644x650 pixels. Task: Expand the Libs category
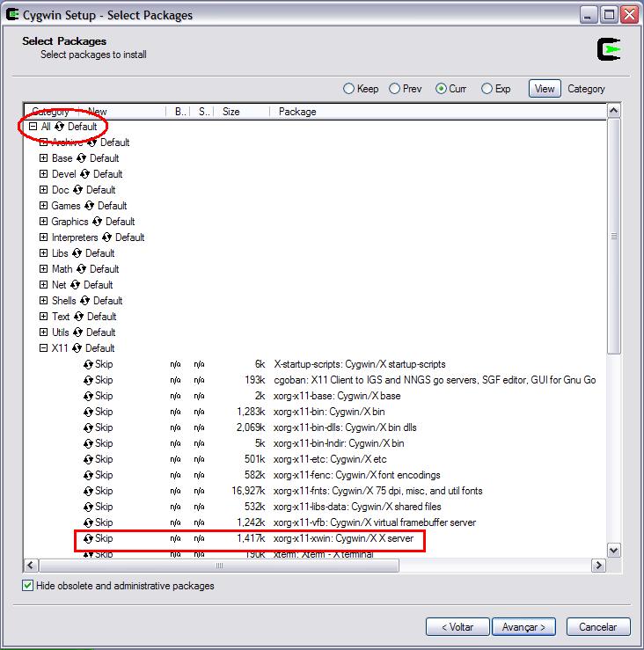[x=43, y=253]
